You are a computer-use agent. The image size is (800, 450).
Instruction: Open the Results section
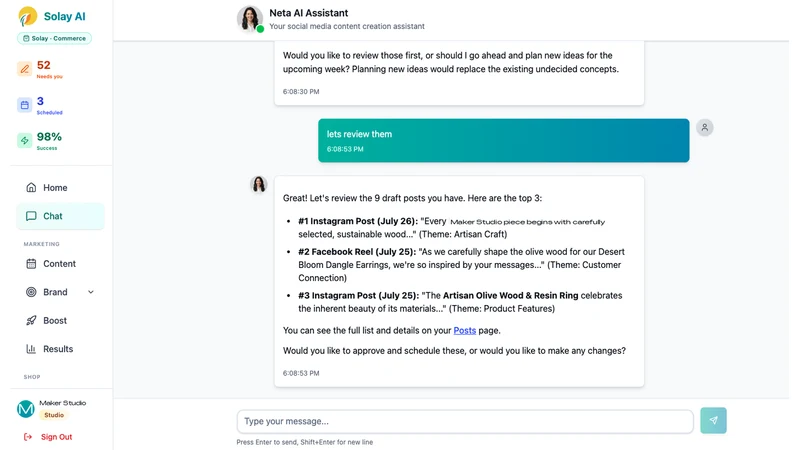[x=60, y=349]
